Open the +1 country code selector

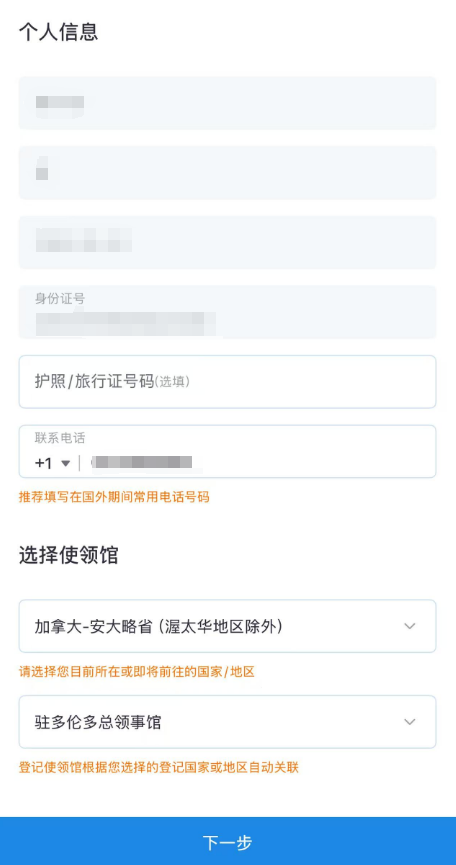click(53, 463)
